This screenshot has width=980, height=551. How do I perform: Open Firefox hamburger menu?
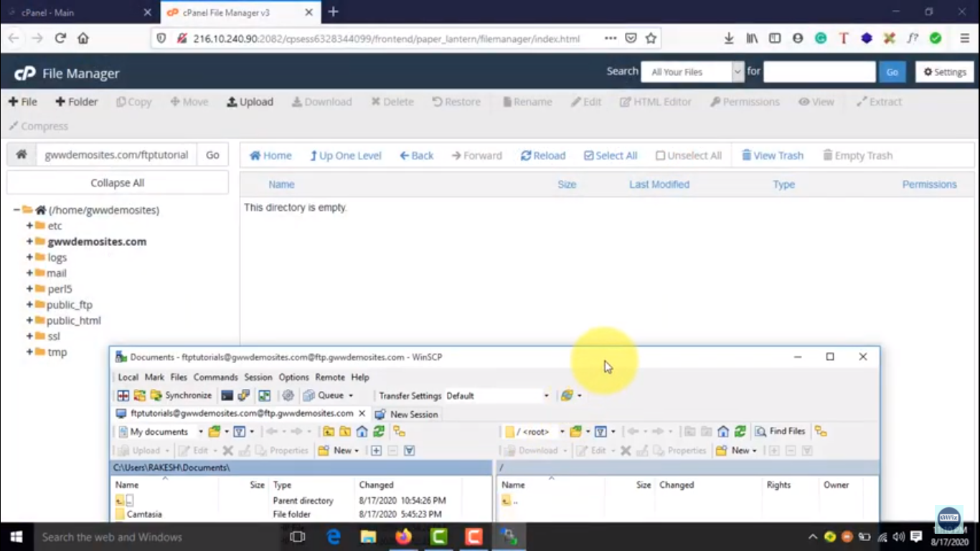[964, 39]
